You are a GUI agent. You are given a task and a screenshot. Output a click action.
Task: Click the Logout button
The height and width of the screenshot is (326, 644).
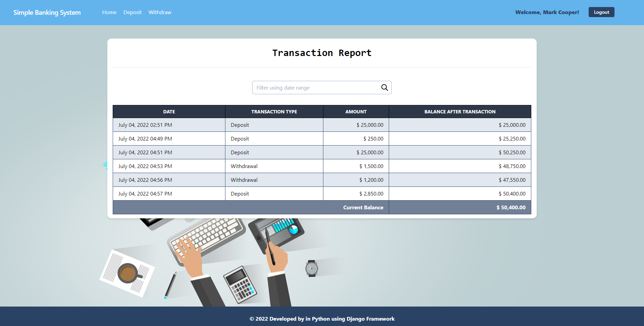coord(601,12)
